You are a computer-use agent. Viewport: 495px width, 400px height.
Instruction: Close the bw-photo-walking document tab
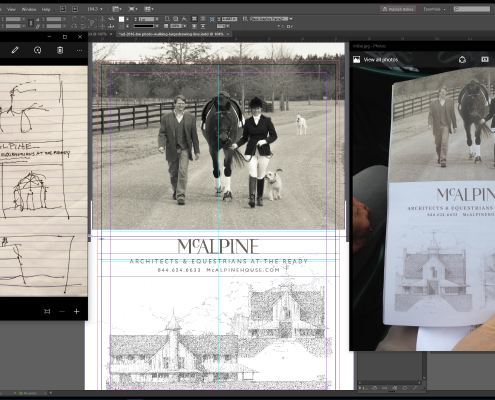point(228,34)
